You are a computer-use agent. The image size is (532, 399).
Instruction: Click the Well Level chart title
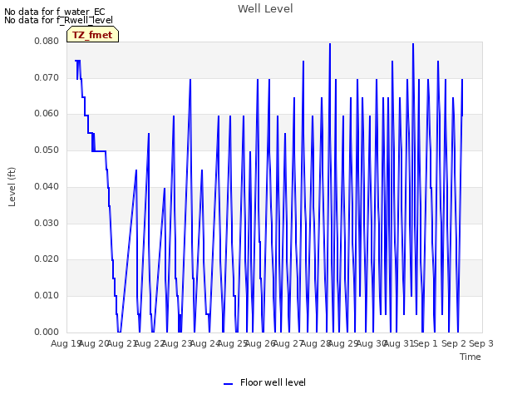[265, 9]
